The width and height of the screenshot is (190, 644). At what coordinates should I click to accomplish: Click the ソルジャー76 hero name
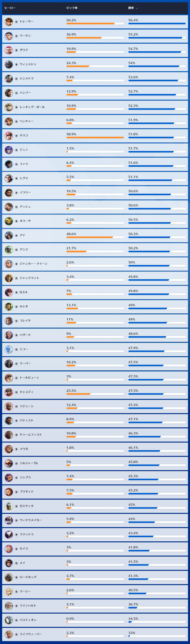pyautogui.click(x=29, y=463)
